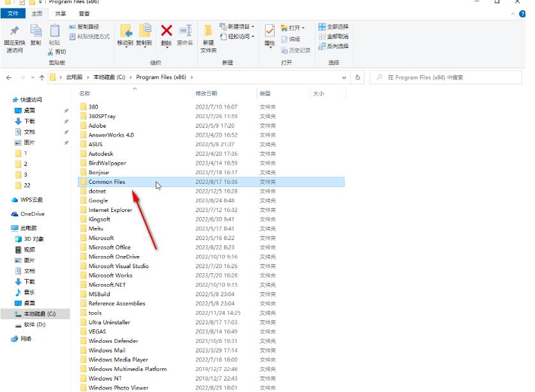Open the Easy access dropdown
This screenshot has width=535, height=392.
pos(253,36)
